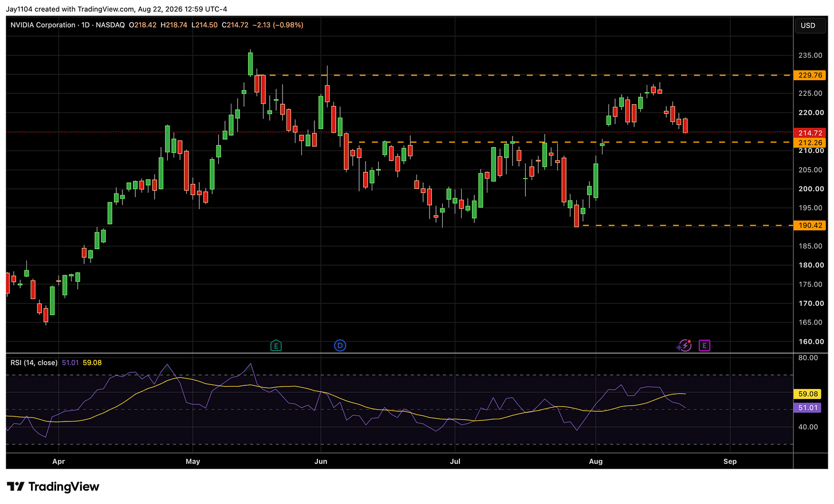Click the purple 51.01 value in RSI legend
The width and height of the screenshot is (834, 504).
click(70, 363)
